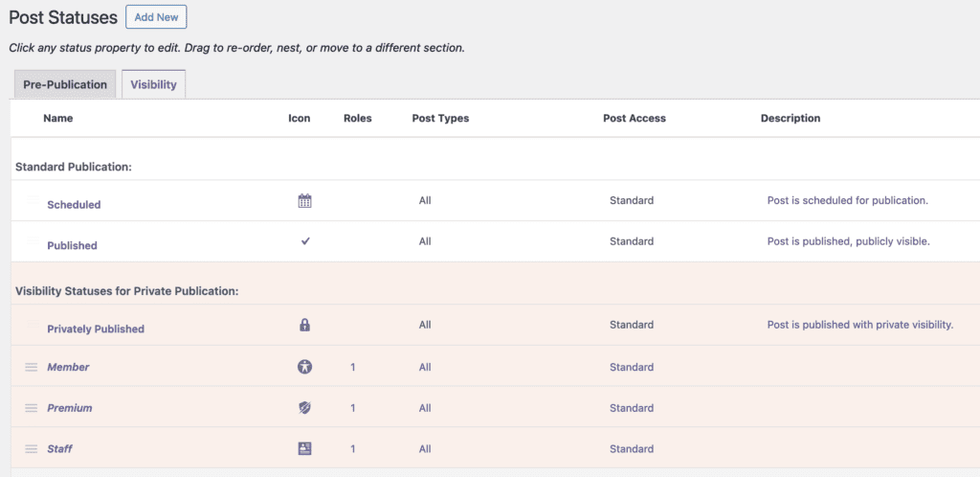Open the Published status link

point(72,245)
